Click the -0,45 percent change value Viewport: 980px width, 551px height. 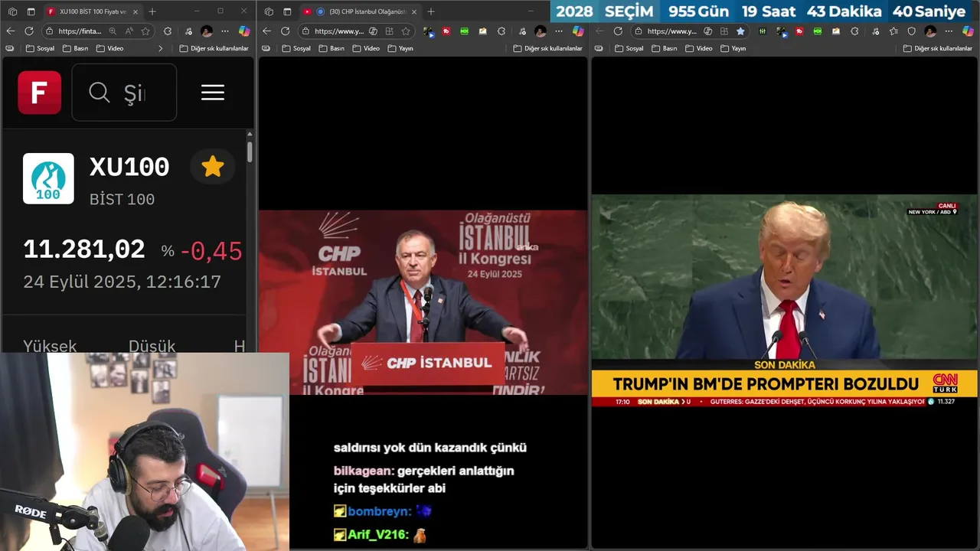coord(211,251)
